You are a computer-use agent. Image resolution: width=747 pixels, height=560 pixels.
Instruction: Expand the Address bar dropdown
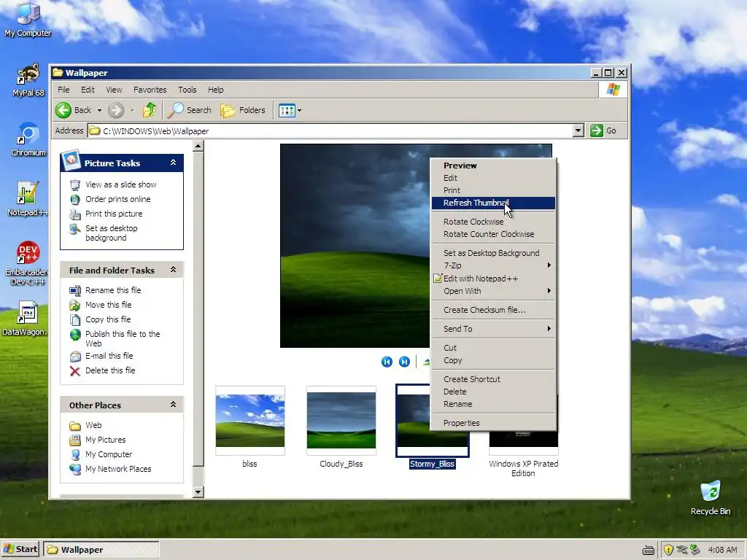pyautogui.click(x=578, y=131)
